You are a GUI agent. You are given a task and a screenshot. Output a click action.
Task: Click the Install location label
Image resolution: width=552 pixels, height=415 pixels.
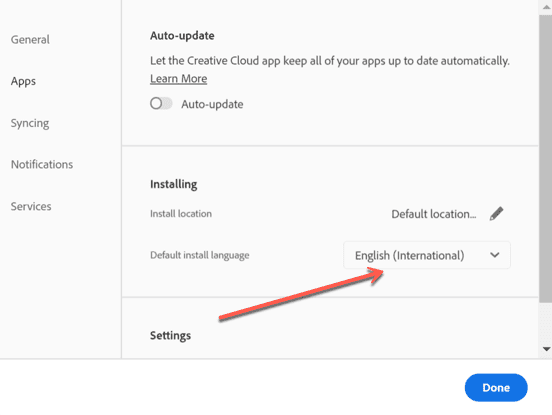(181, 214)
